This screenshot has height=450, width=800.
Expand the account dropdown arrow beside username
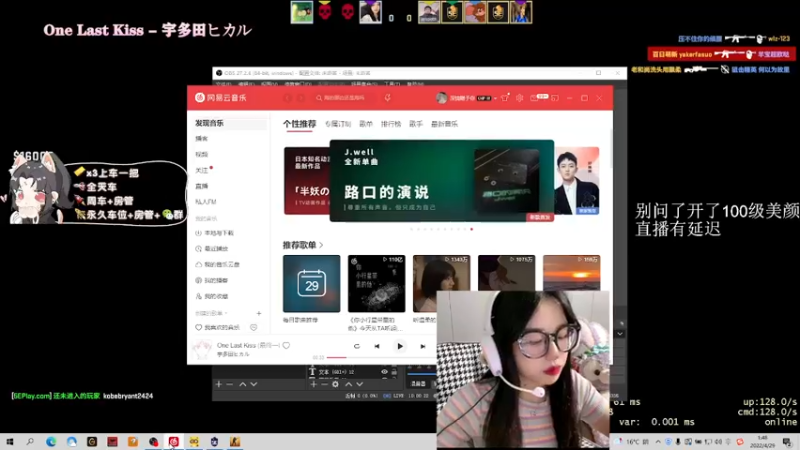pyautogui.click(x=495, y=98)
